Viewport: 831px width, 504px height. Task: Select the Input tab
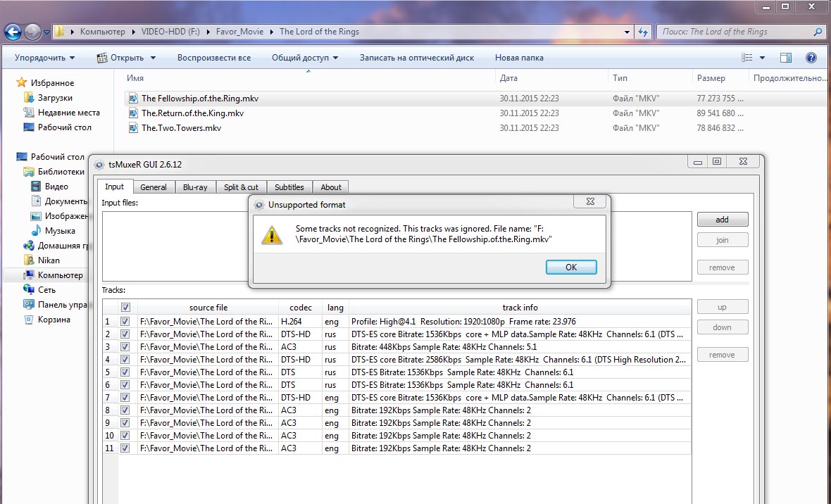pos(115,187)
